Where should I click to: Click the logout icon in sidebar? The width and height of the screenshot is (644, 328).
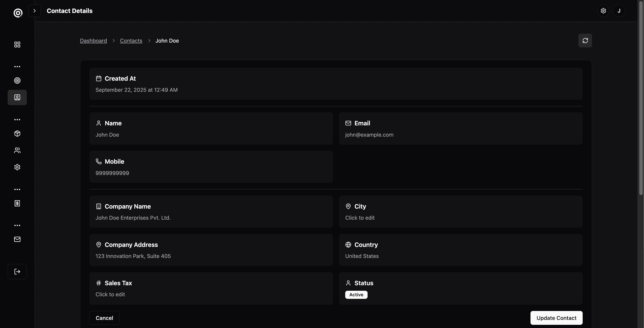click(x=17, y=272)
